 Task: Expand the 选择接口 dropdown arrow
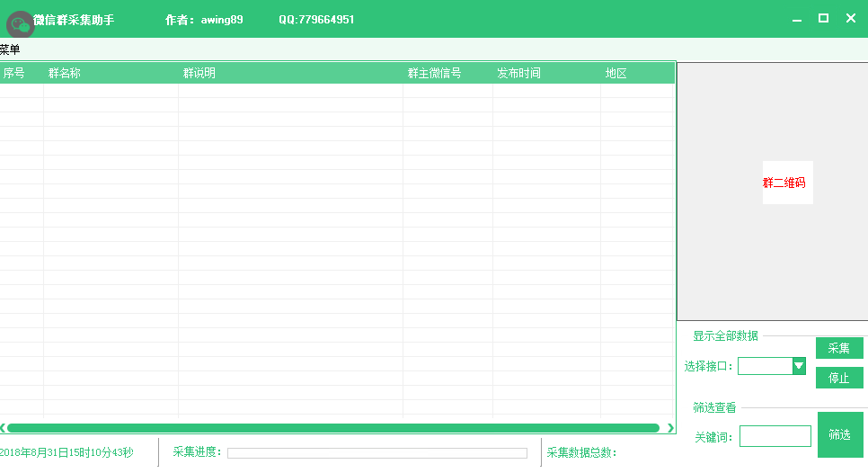tap(799, 366)
